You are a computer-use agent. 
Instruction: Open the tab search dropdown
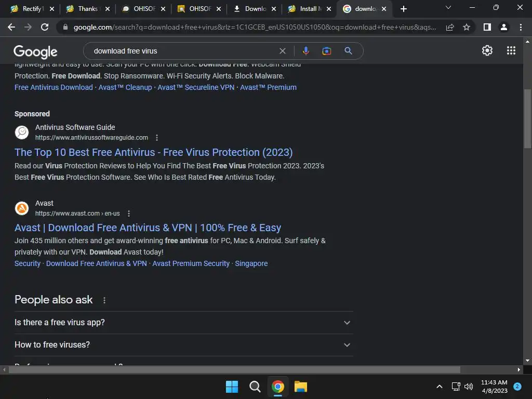pos(448,7)
